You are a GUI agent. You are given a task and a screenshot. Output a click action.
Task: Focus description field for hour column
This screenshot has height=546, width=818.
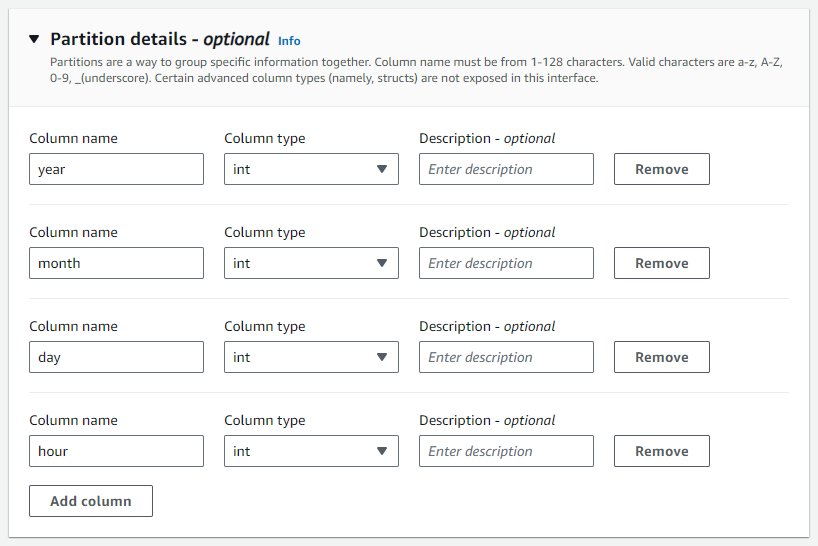tap(506, 451)
